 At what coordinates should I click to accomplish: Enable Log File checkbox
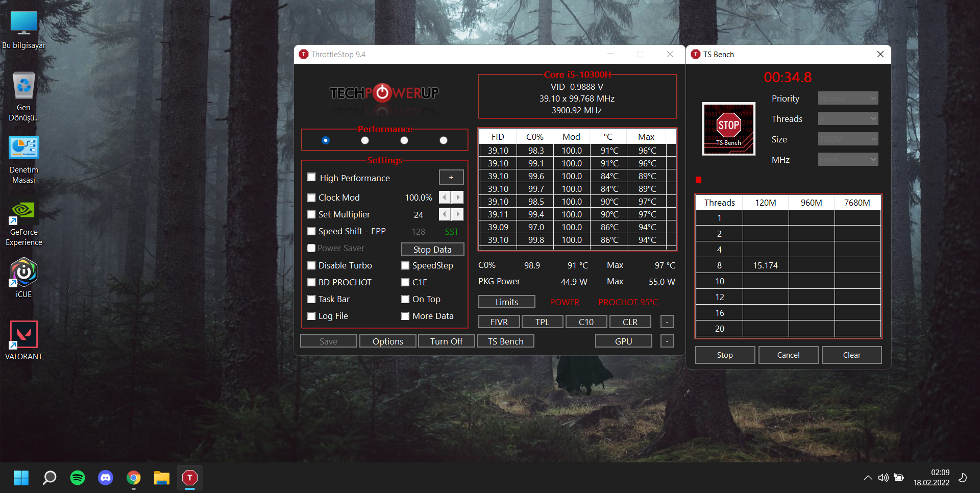311,316
